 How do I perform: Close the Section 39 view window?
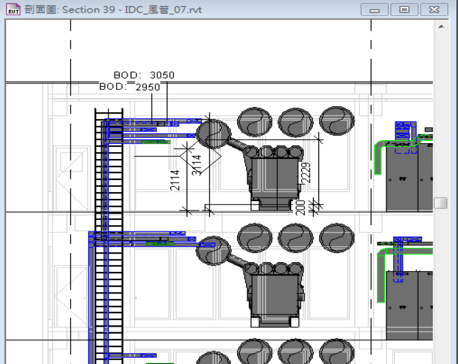[x=434, y=10]
